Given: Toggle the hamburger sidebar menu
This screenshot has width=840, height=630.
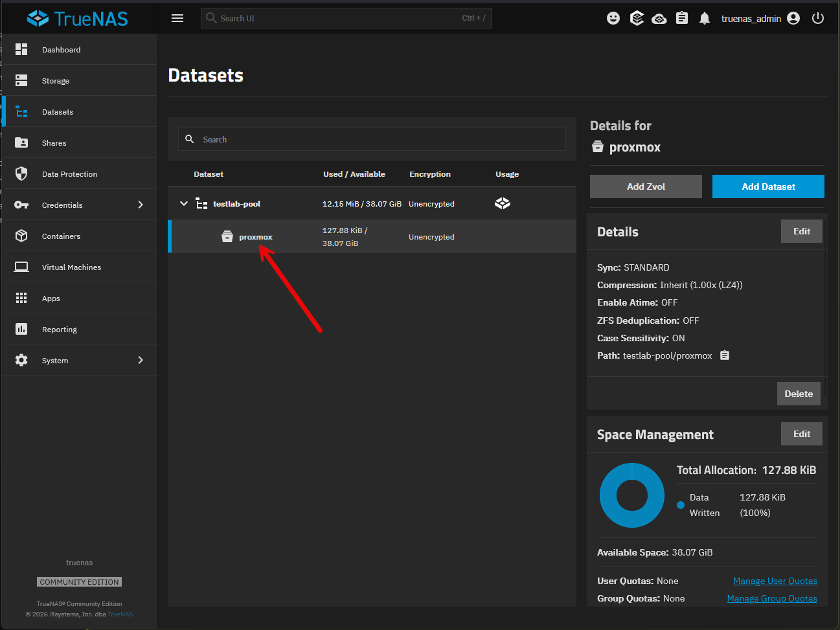Looking at the screenshot, I should [x=177, y=18].
